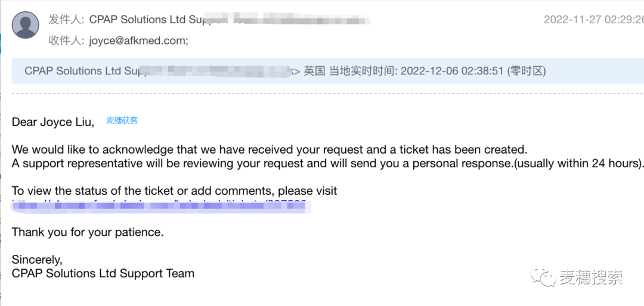Click the 麦穗搜索 watermark text
644x306 pixels.
click(x=591, y=277)
